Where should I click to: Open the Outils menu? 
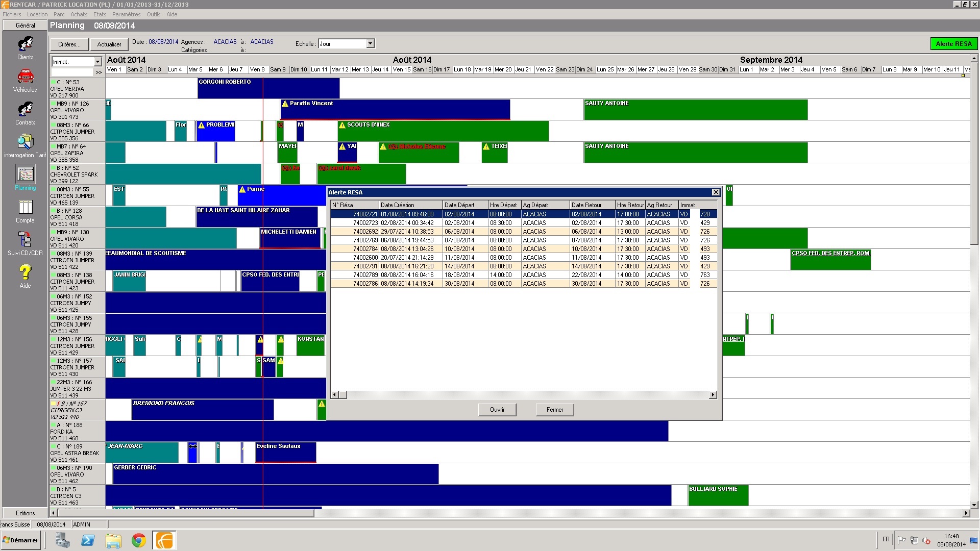[x=154, y=14]
